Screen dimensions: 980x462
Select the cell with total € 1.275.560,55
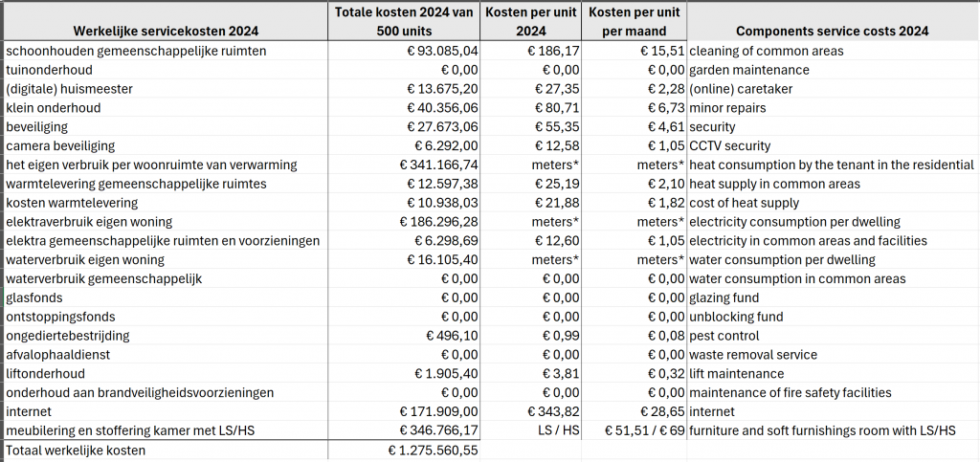[404, 451]
